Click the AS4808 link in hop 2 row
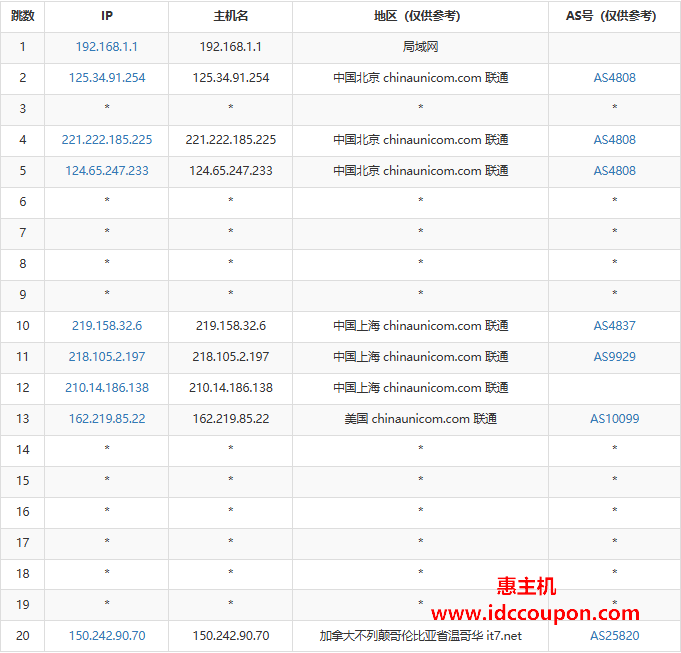The width and height of the screenshot is (681, 653). pos(614,78)
